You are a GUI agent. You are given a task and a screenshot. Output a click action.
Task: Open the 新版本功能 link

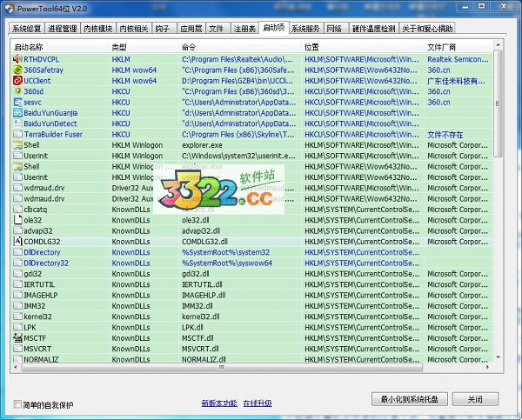tap(219, 403)
